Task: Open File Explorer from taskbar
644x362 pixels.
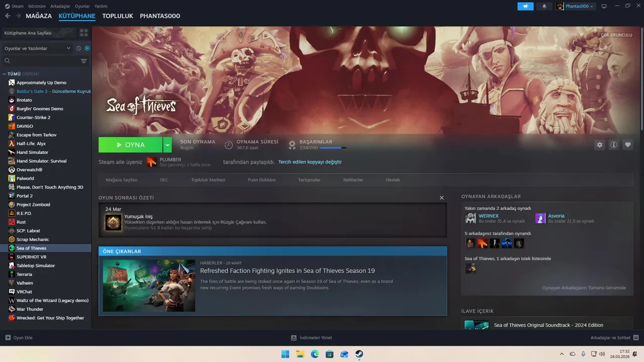Action: point(300,354)
